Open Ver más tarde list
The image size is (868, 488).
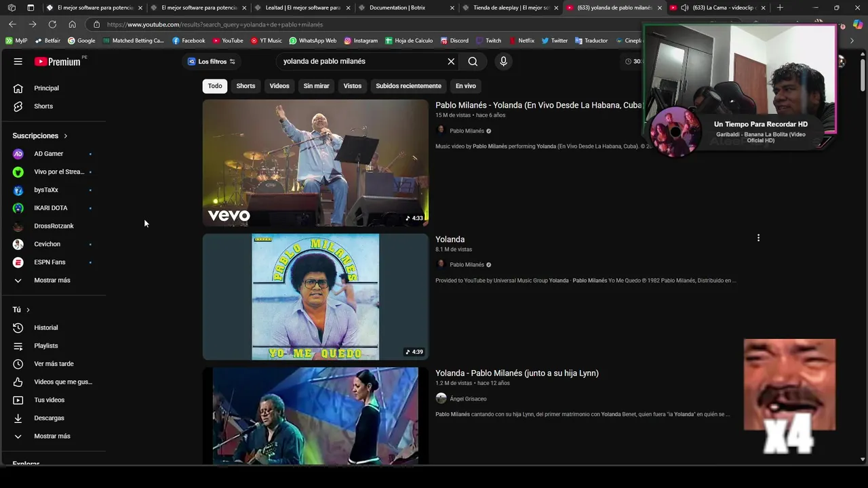(x=54, y=364)
